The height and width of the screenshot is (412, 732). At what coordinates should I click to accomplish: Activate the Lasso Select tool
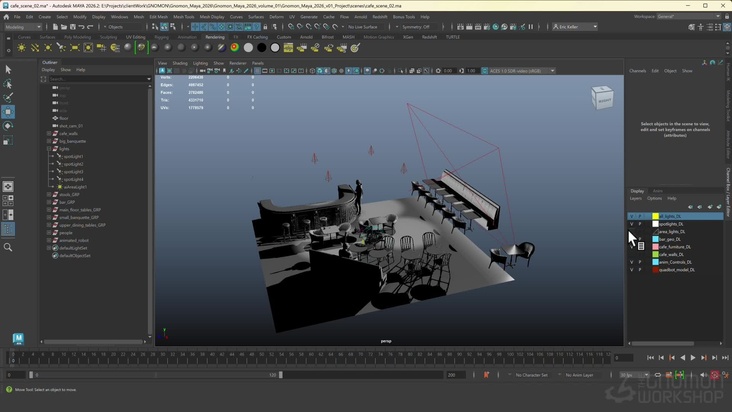(8, 84)
